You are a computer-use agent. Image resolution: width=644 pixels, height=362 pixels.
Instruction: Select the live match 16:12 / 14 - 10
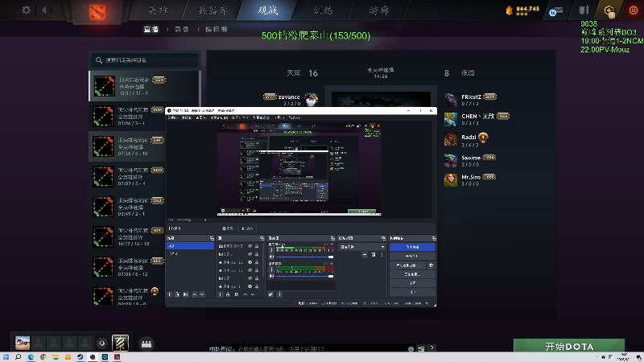[x=128, y=237]
